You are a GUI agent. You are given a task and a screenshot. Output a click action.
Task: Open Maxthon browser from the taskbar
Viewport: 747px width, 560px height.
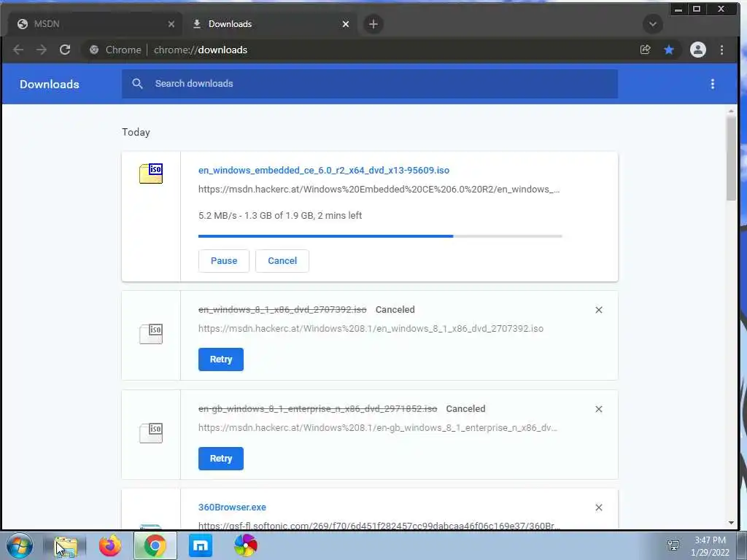click(x=201, y=545)
